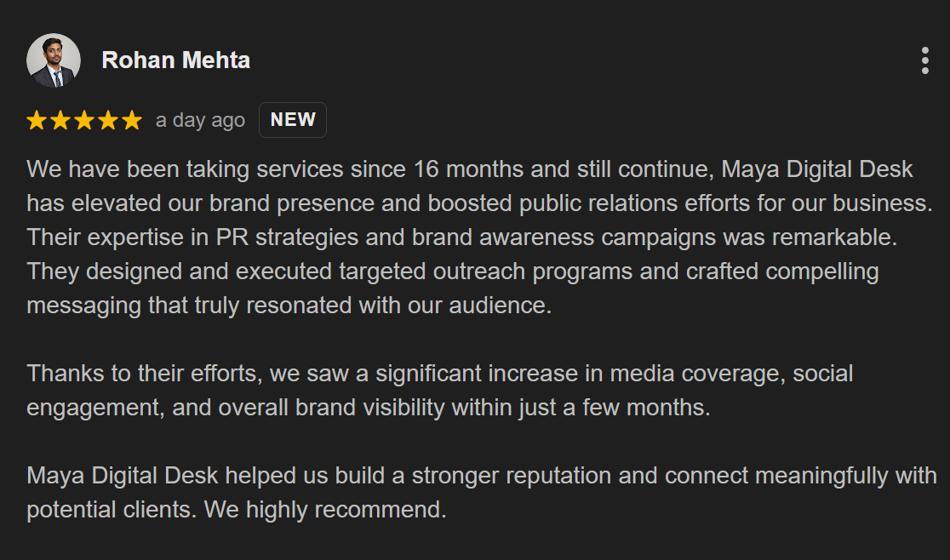This screenshot has height=560, width=950.
Task: Click the 'a day ago' timestamp
Action: pyautogui.click(x=200, y=120)
